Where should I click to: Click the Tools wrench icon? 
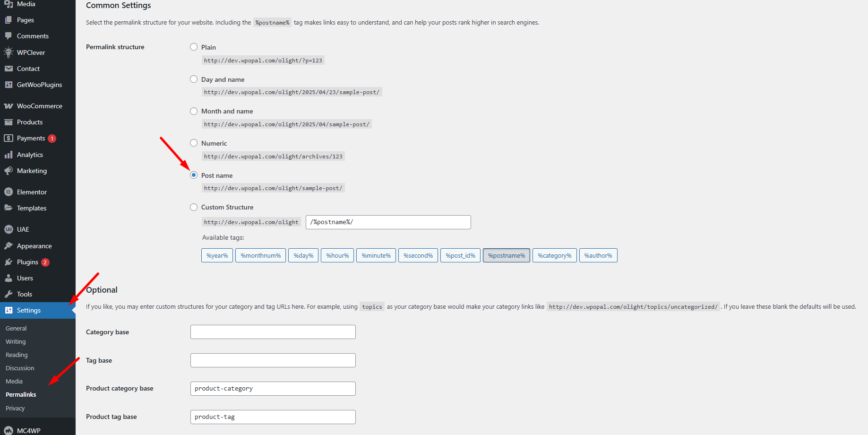tap(9, 294)
